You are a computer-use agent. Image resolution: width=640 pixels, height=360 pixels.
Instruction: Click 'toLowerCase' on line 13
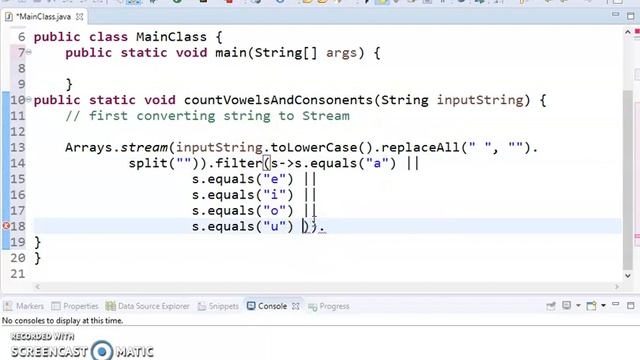[313, 147]
